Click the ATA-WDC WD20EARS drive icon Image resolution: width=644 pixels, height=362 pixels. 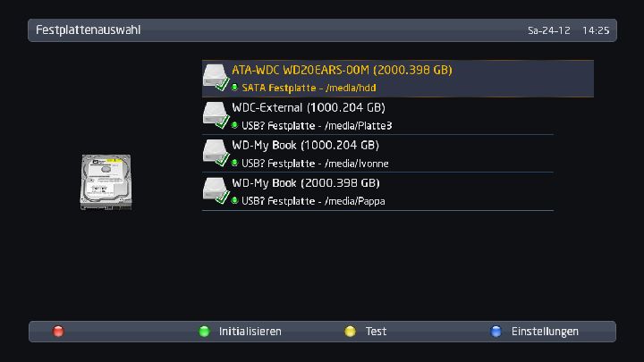point(216,78)
